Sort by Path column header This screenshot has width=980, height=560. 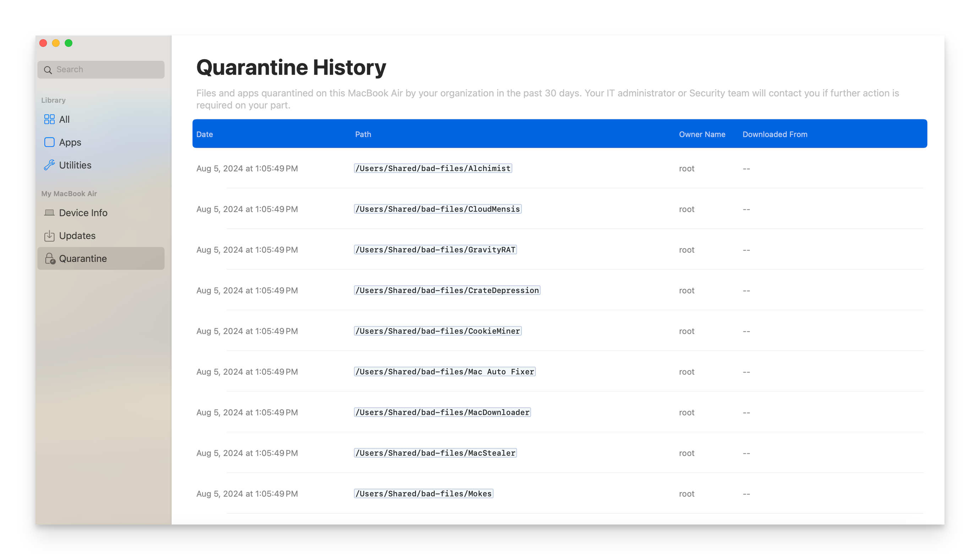pos(363,134)
